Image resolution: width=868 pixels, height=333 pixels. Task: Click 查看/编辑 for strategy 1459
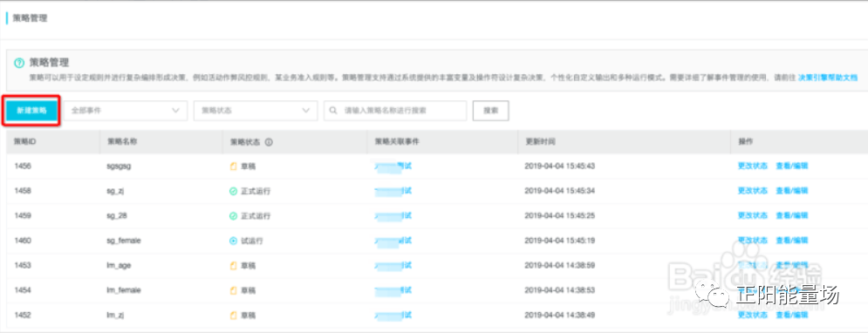[791, 215]
